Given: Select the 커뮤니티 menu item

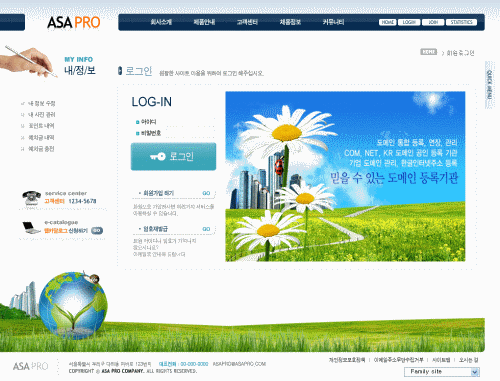Looking at the screenshot, I should 333,22.
